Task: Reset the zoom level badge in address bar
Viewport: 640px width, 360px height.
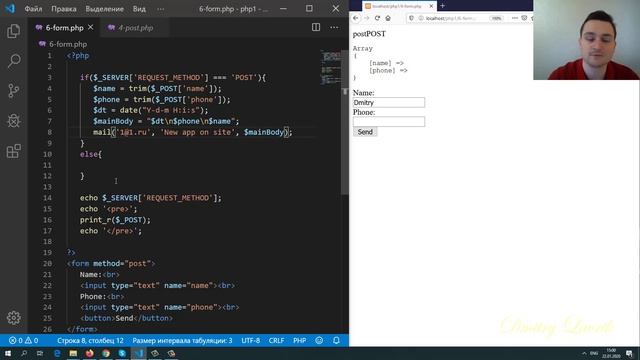Action: click(x=496, y=18)
